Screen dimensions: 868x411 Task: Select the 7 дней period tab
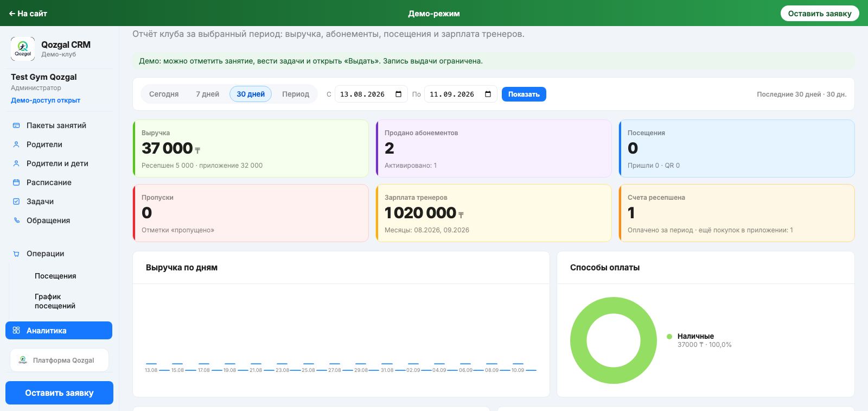(x=207, y=94)
